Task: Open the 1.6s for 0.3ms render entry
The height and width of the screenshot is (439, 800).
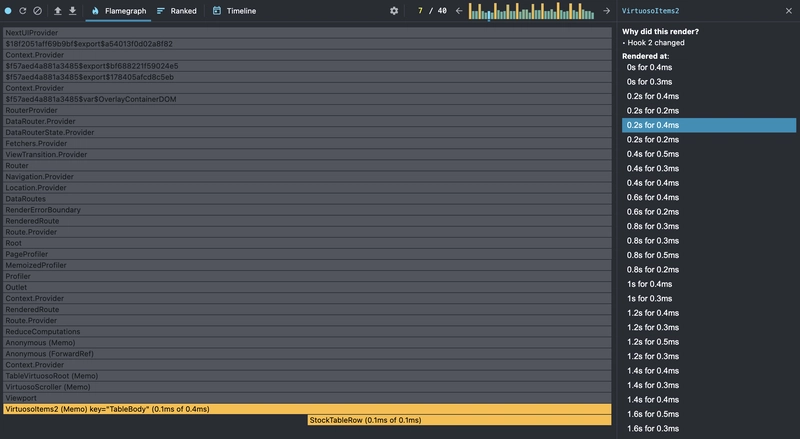Action: click(x=709, y=429)
